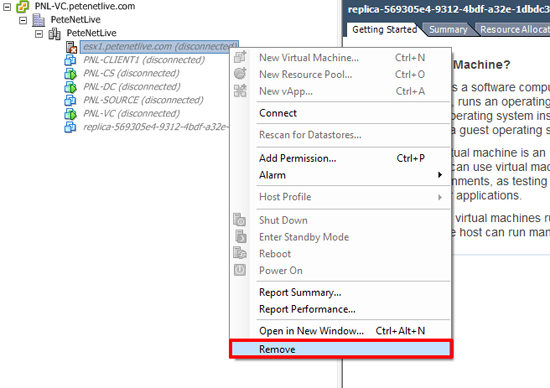Click the PNL-VC virtual machine icon
Screen dimensions: 550x388
(70, 114)
